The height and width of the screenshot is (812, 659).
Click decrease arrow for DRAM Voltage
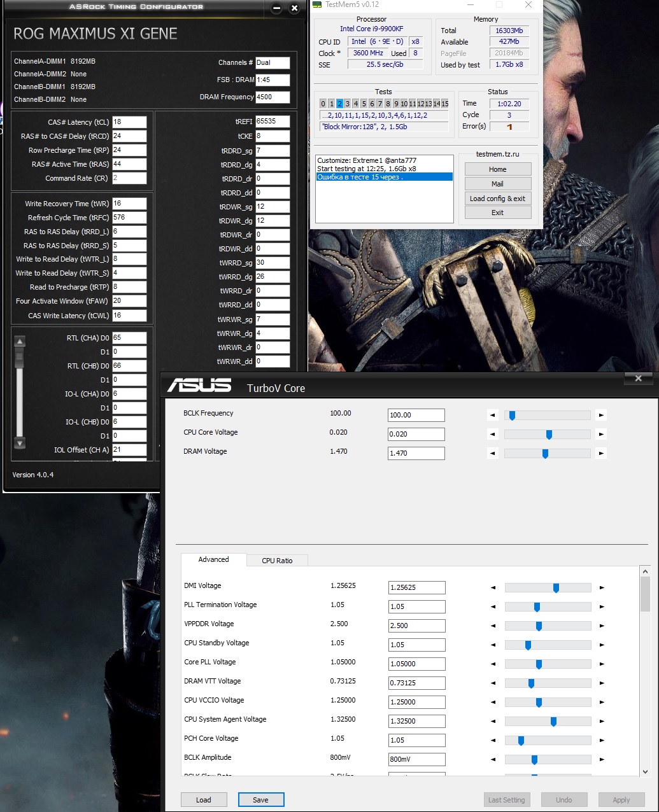pos(492,453)
